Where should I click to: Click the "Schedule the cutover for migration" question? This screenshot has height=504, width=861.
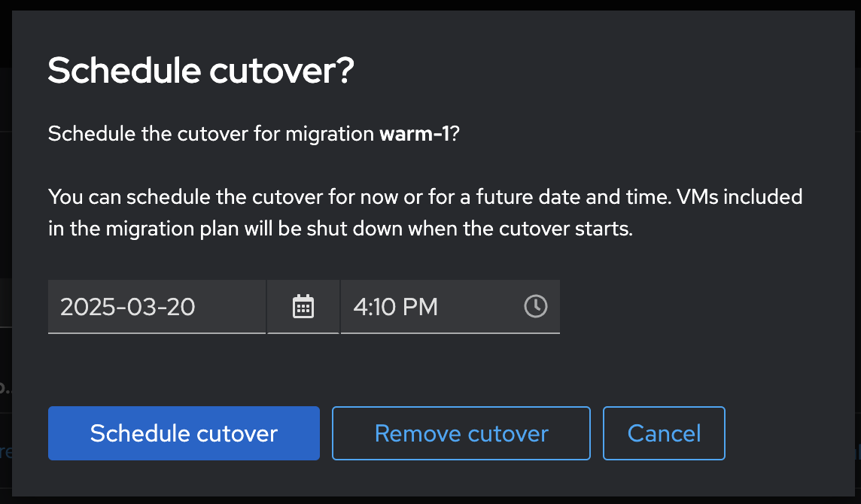point(211,135)
